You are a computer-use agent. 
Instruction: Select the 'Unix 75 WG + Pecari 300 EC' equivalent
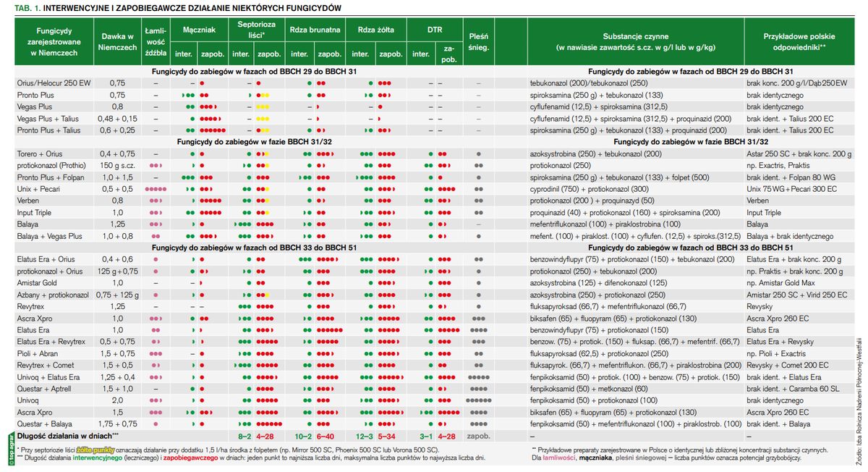tap(793, 189)
